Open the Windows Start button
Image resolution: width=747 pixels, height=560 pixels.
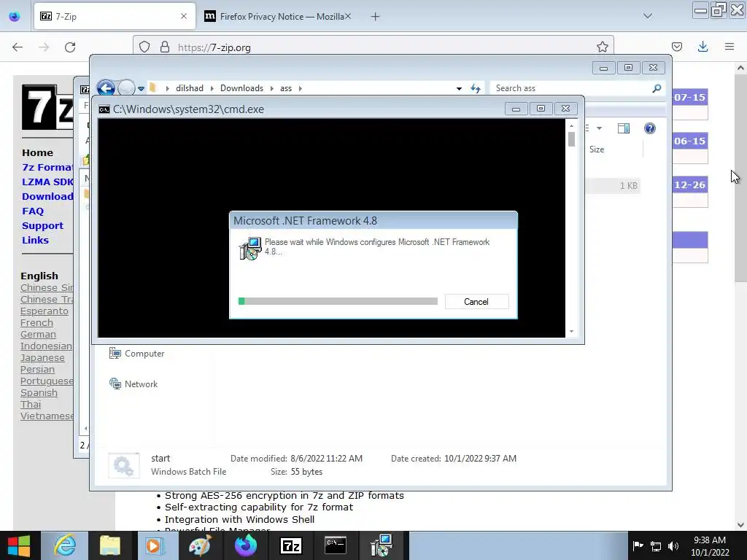click(x=19, y=545)
